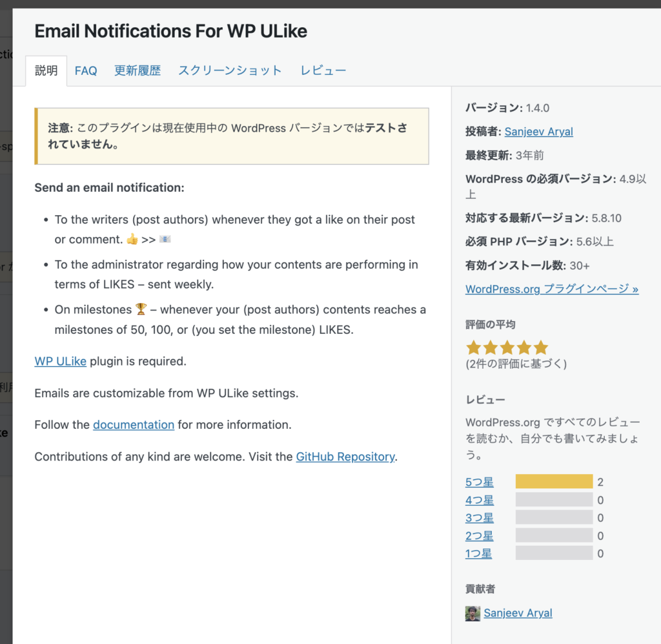Image resolution: width=661 pixels, height=644 pixels.
Task: Click the 4つ星 reviews link
Action: click(x=480, y=500)
